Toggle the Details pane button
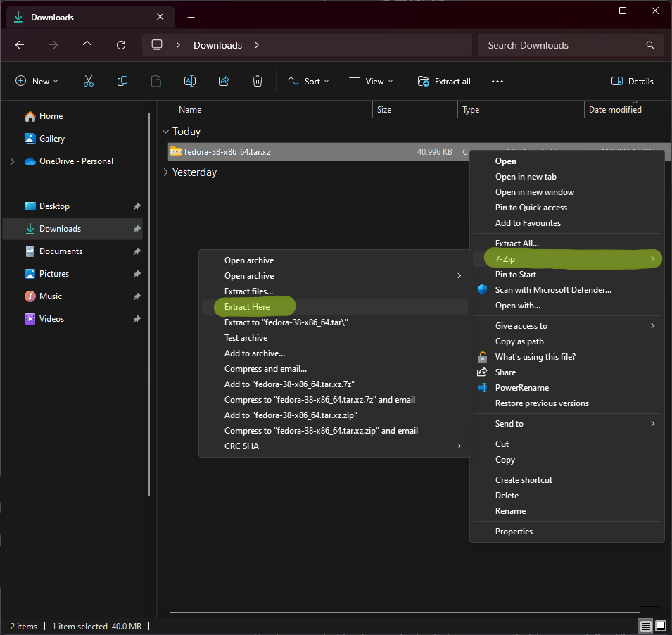This screenshot has height=635, width=672. click(x=633, y=82)
